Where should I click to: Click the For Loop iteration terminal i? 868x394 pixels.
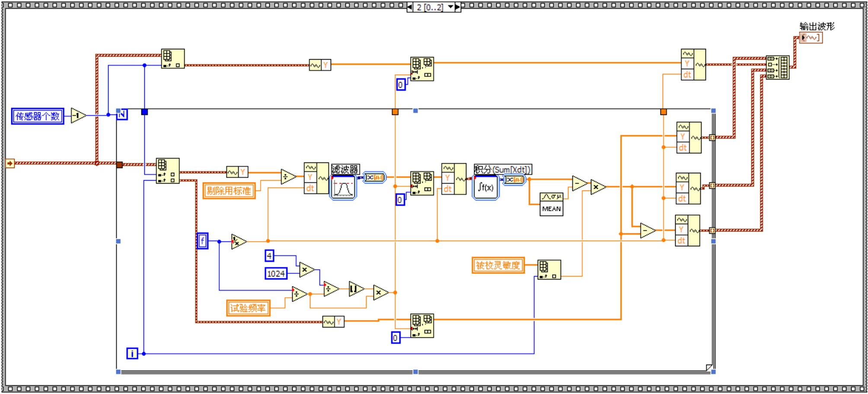click(132, 353)
